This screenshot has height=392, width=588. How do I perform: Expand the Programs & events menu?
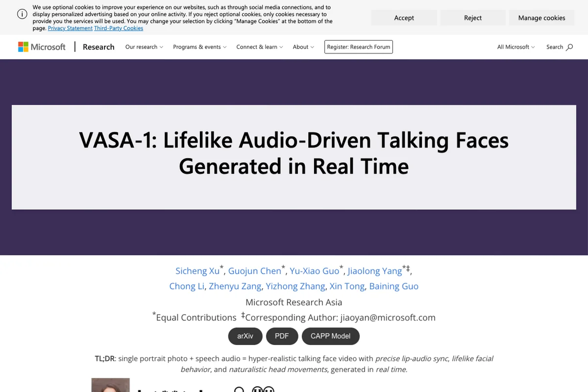coord(199,47)
